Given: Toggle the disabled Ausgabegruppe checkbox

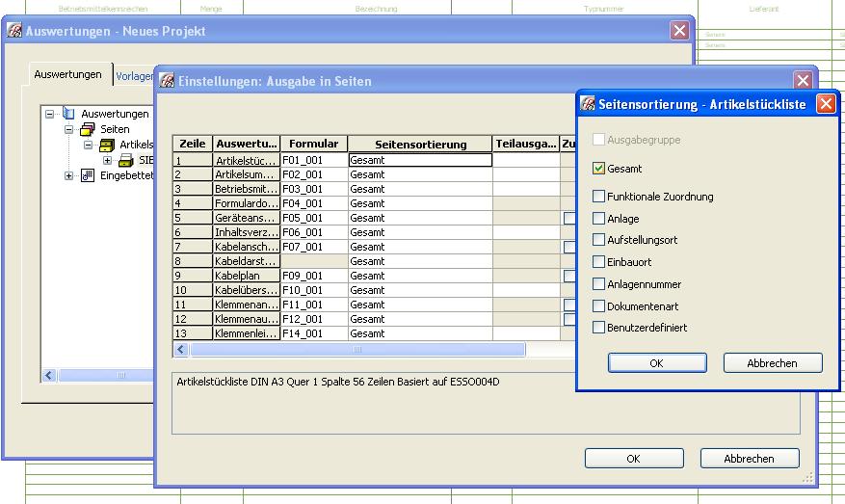Looking at the screenshot, I should (x=598, y=139).
